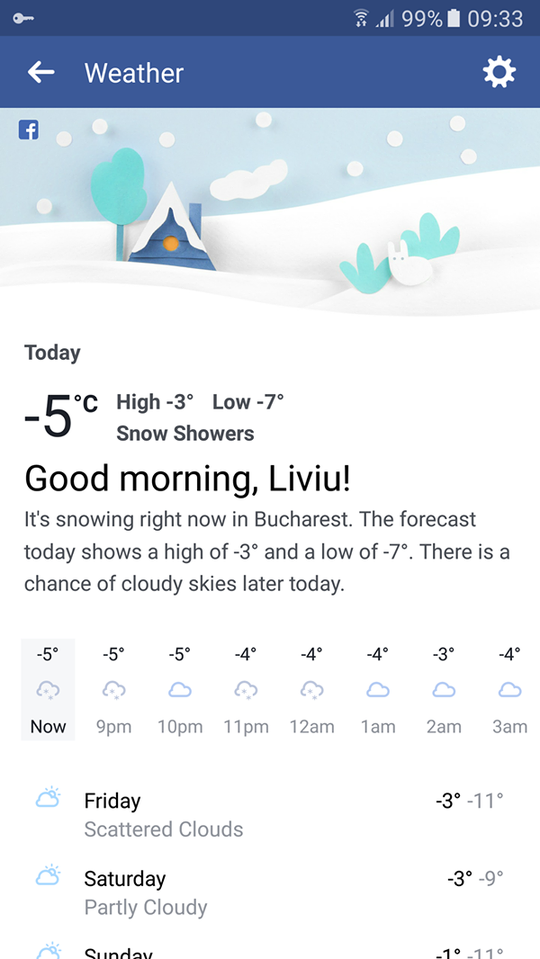Tap the snow icon above 12am
This screenshot has width=540, height=959.
point(312,691)
